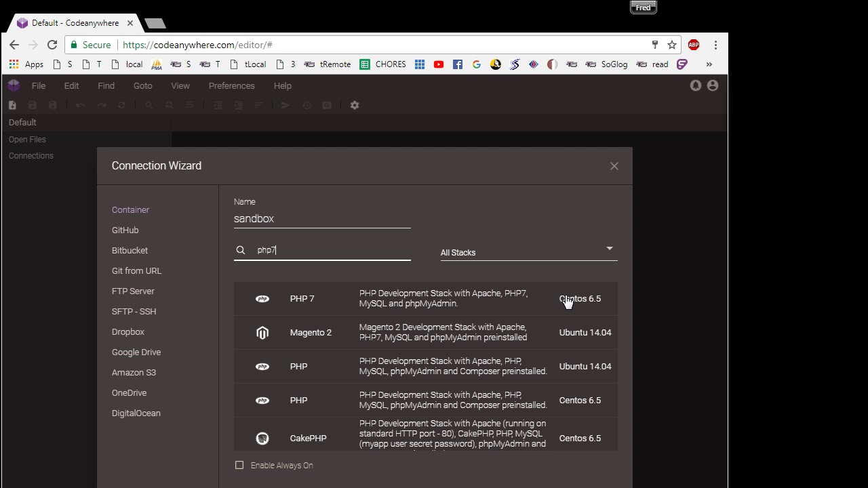Open the YouTube bookmark icon
The image size is (868, 488).
(x=439, y=64)
